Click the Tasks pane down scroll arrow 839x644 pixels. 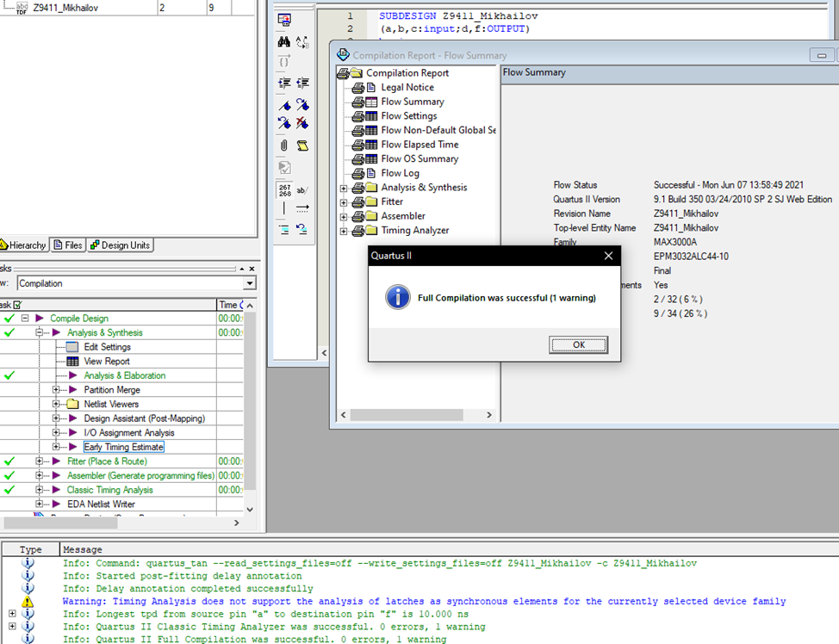[x=250, y=510]
